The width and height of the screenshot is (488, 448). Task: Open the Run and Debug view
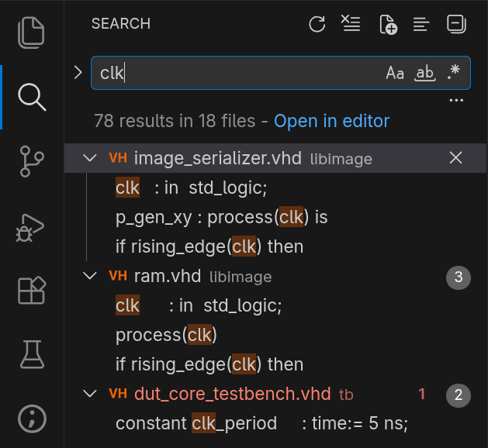click(x=30, y=228)
